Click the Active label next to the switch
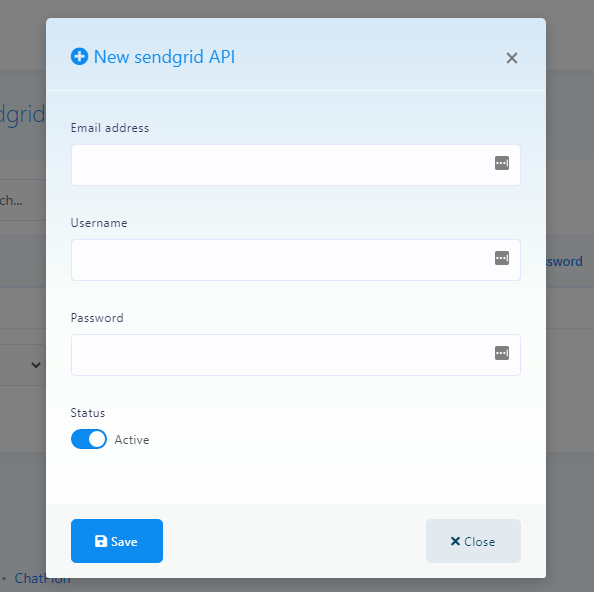This screenshot has height=592, width=594. tap(132, 440)
